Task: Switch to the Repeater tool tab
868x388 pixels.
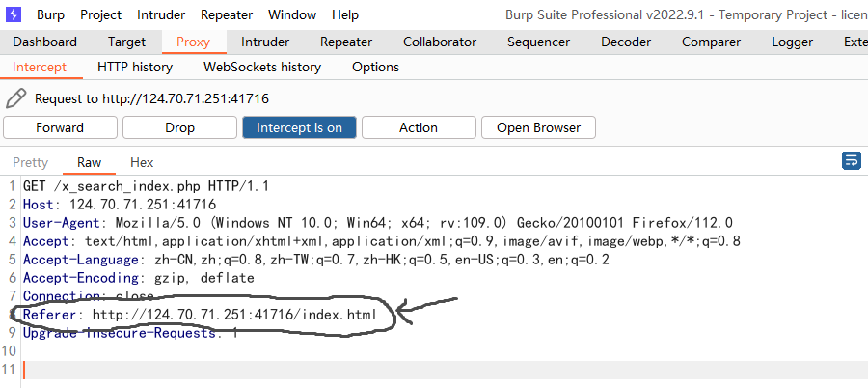Action: coord(346,42)
